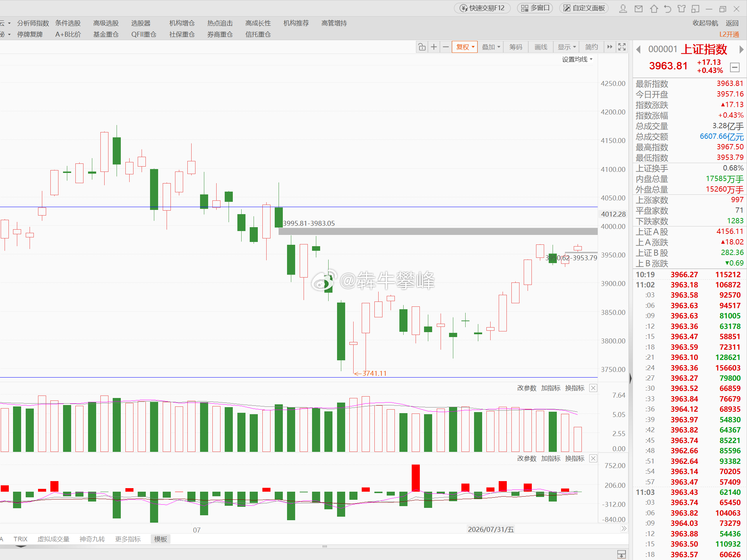
Task: Open the skin theme shirt icon
Action: tap(681, 8)
